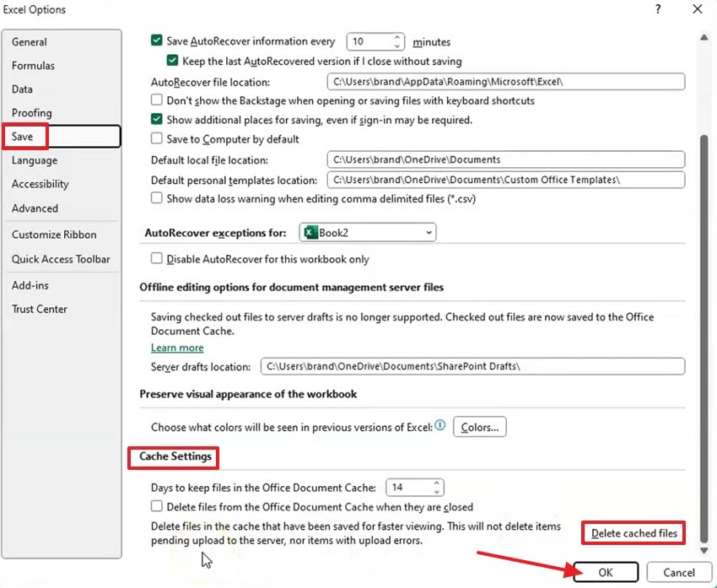Image resolution: width=717 pixels, height=588 pixels.
Task: Increase days to keep files in Document Cache
Action: point(437,483)
